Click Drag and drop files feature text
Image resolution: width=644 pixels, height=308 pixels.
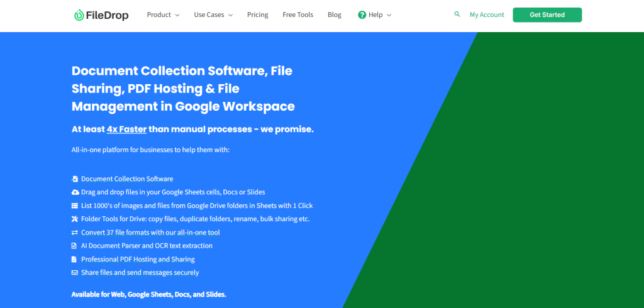[x=174, y=192]
